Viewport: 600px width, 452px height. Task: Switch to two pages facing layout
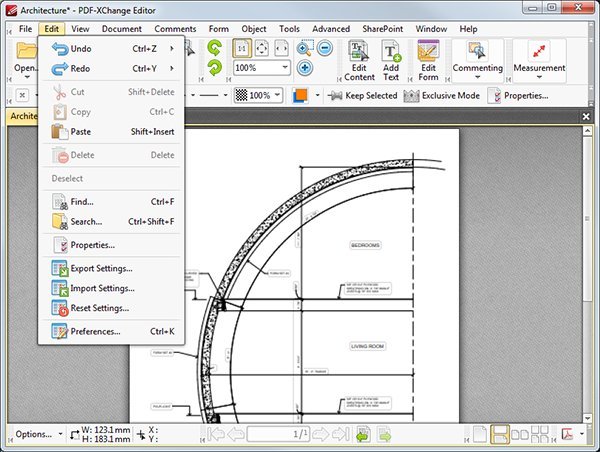pyautogui.click(x=520, y=434)
